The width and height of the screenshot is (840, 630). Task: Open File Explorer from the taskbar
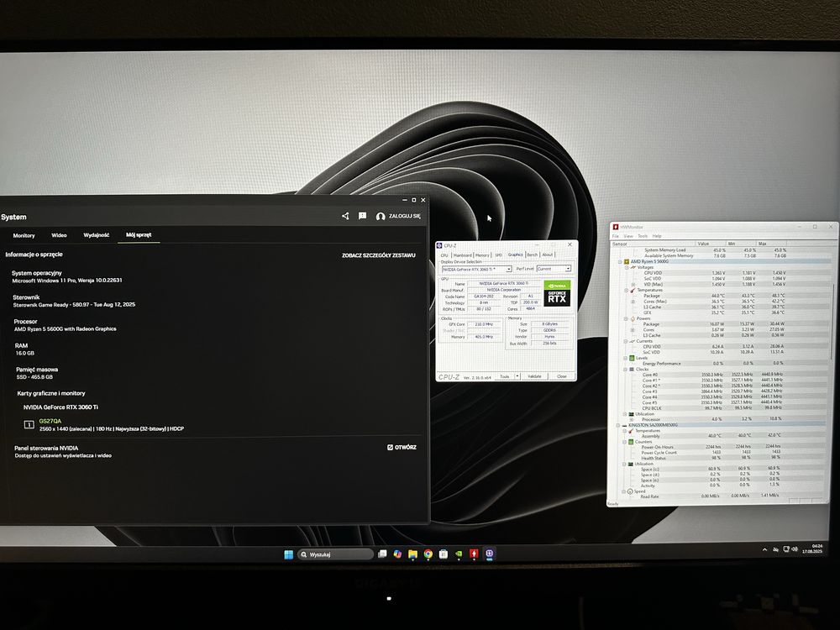pyautogui.click(x=412, y=554)
